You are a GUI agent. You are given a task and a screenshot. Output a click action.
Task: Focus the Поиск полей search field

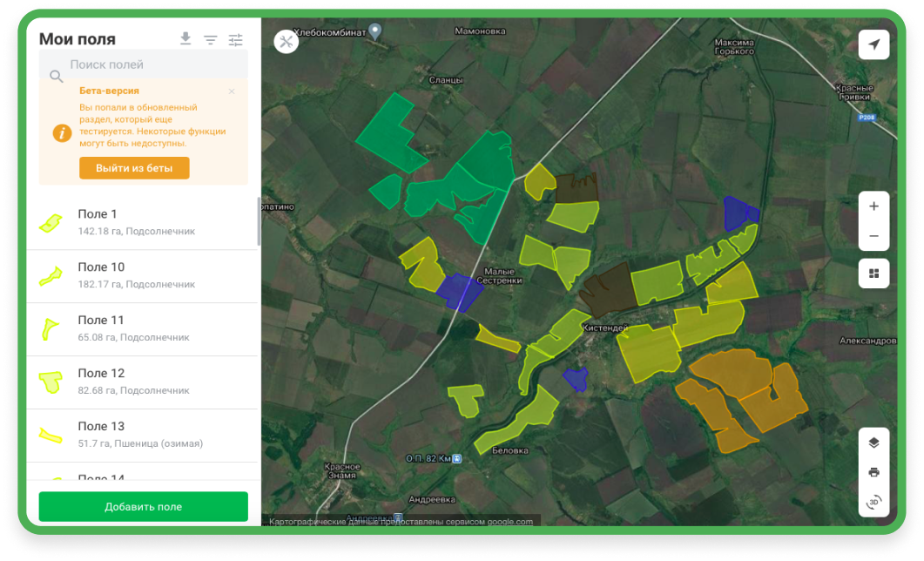click(x=143, y=64)
